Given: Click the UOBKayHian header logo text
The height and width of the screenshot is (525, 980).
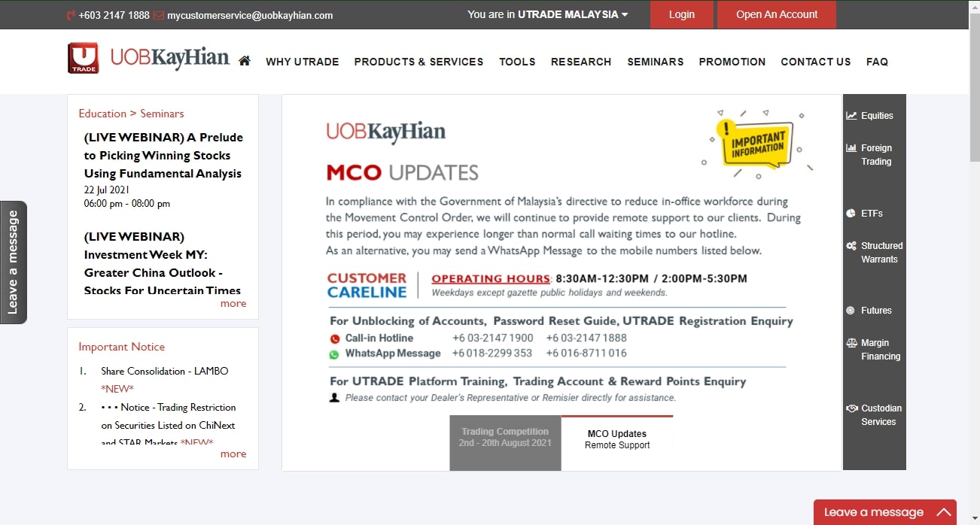Looking at the screenshot, I should 170,58.
